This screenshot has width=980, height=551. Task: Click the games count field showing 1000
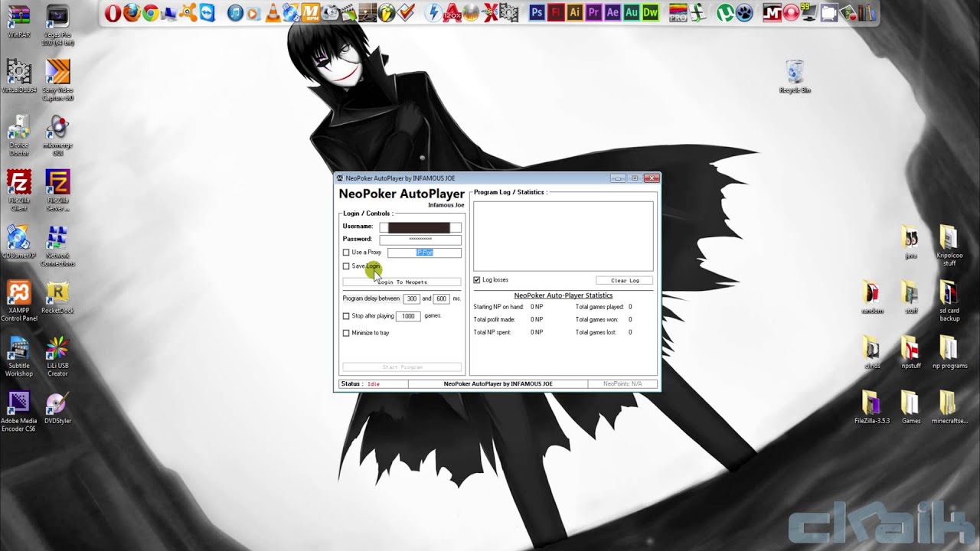pyautogui.click(x=408, y=316)
